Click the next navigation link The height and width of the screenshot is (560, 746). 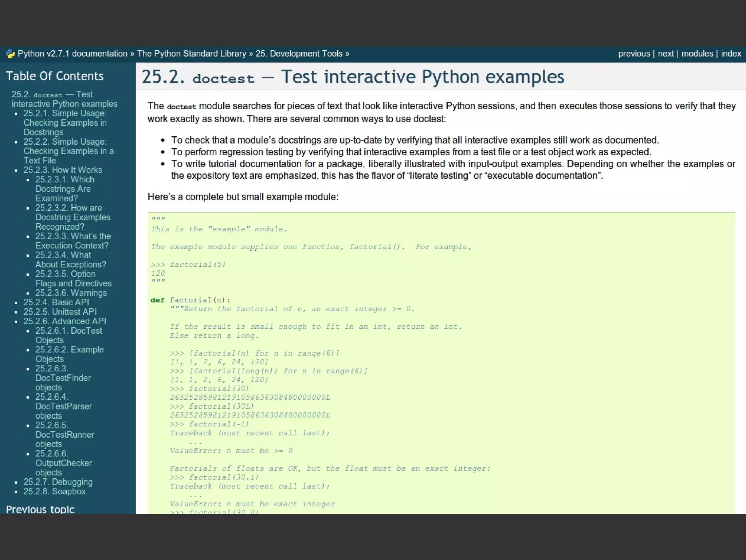click(665, 54)
